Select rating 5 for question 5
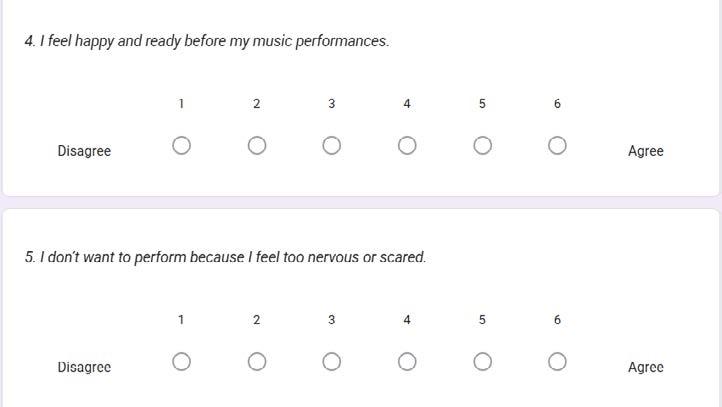Image resolution: width=722 pixels, height=407 pixels. coord(482,362)
